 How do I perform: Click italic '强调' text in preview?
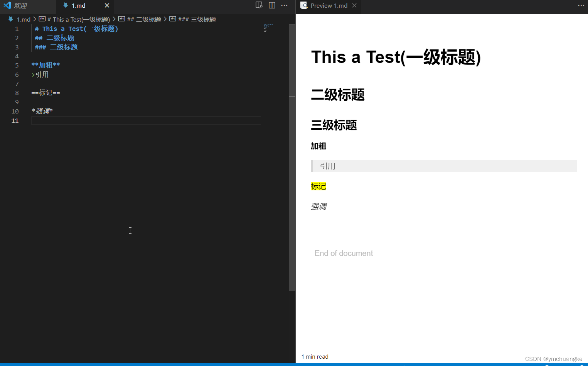(319, 207)
